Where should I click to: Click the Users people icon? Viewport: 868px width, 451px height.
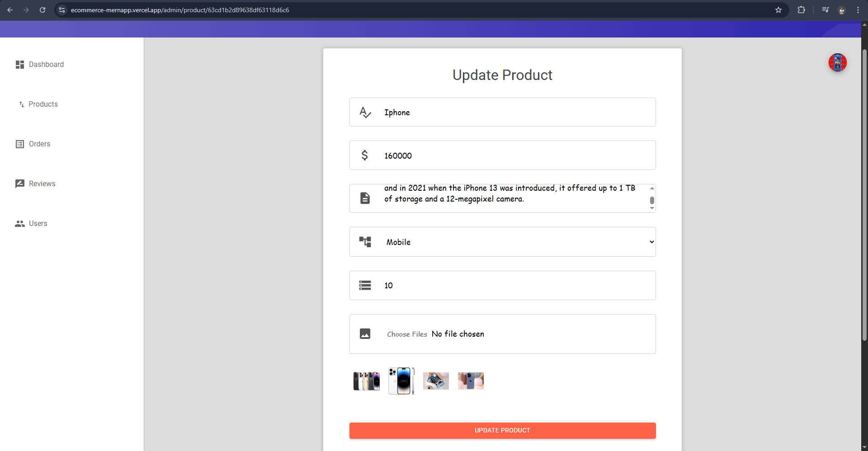(20, 224)
